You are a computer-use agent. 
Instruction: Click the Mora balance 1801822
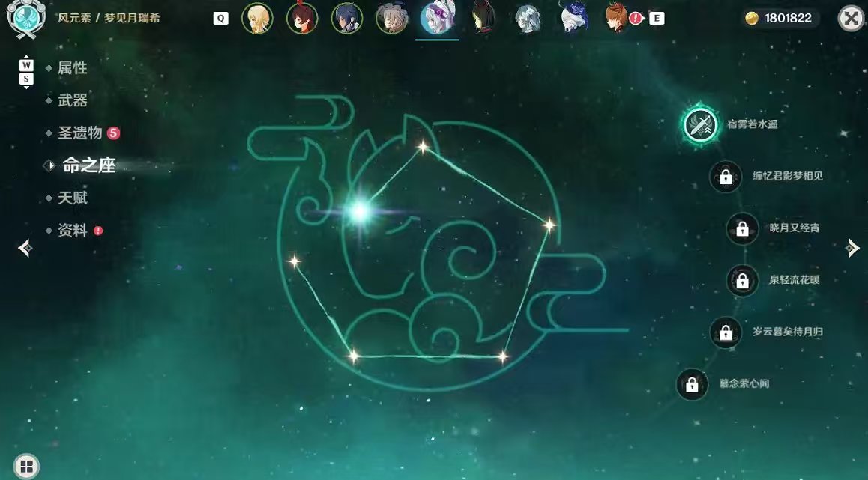click(x=779, y=18)
